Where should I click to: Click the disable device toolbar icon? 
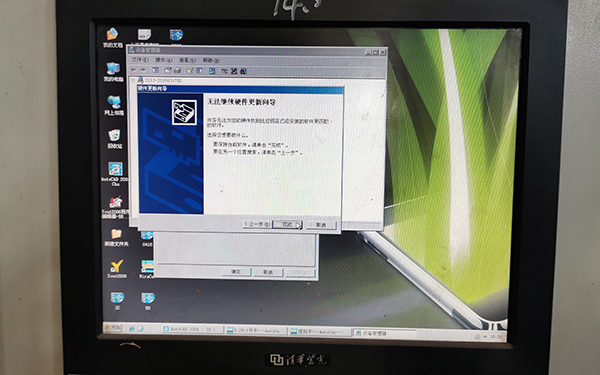234,71
